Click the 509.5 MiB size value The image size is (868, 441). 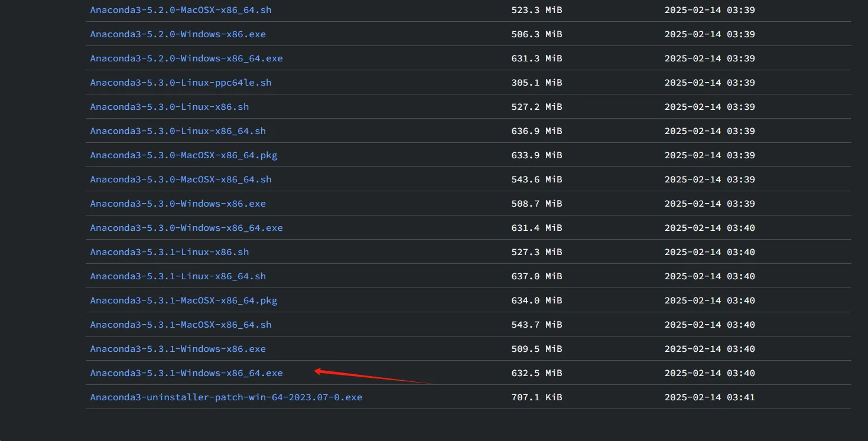point(537,349)
